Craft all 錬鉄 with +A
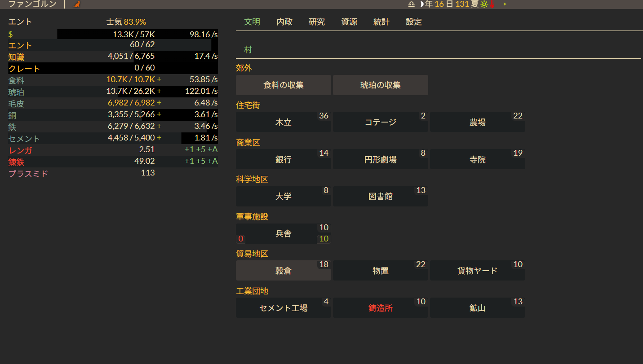Image resolution: width=643 pixels, height=364 pixels. (213, 162)
